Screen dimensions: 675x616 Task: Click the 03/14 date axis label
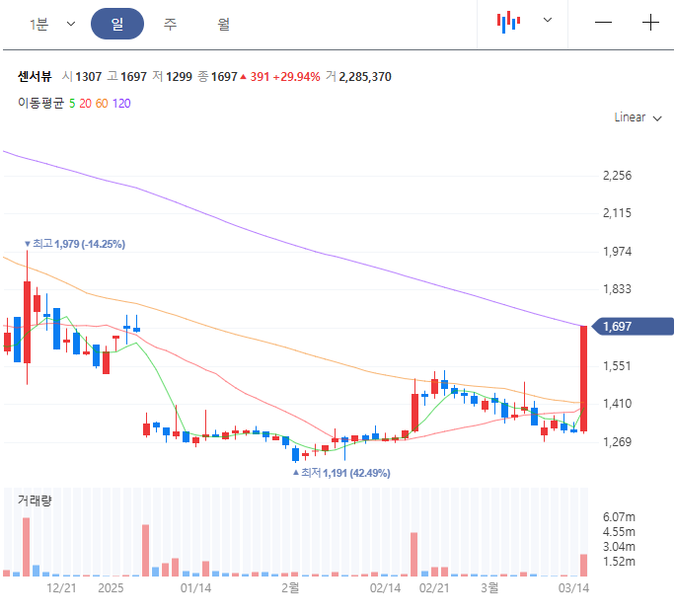tap(573, 588)
